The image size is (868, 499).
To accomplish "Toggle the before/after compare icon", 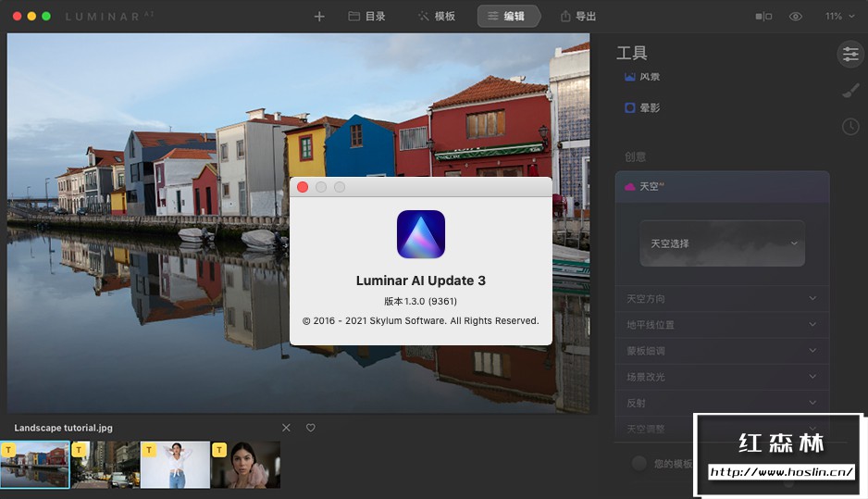I will 763,17.
